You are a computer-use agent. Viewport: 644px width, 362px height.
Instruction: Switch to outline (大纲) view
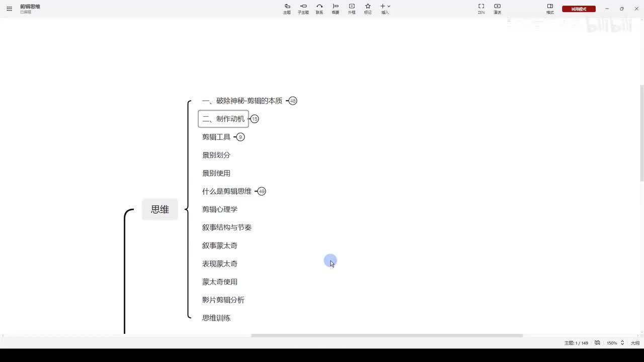[x=635, y=343]
